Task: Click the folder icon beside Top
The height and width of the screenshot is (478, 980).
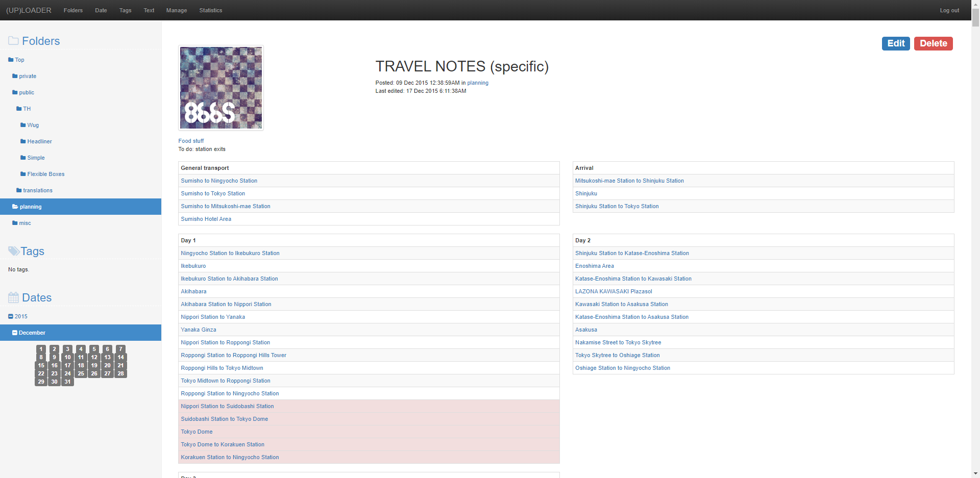Action: 11,60
